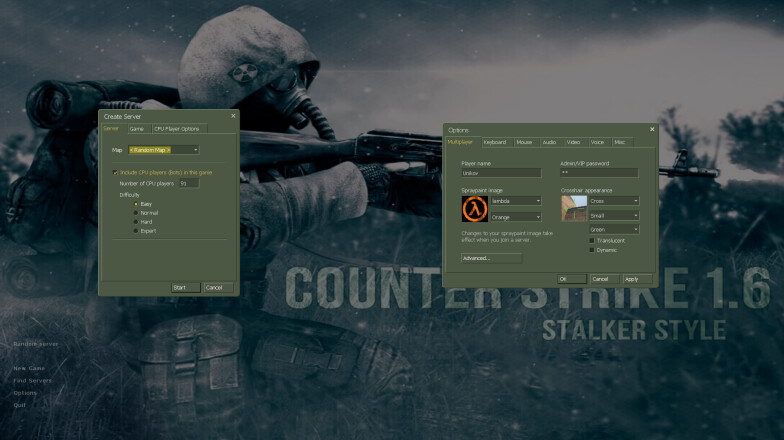Open Find Servers from main menu
This screenshot has height=440, width=784.
coord(32,380)
